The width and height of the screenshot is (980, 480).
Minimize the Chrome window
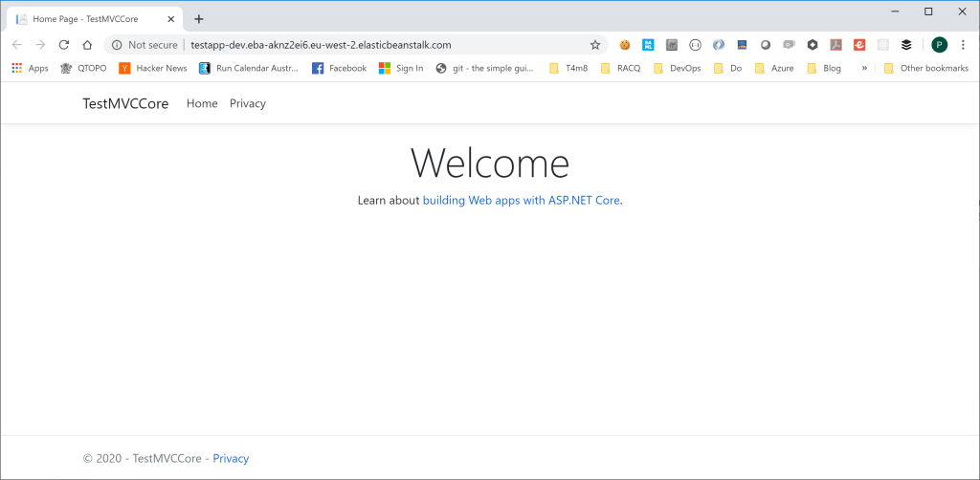click(x=896, y=11)
